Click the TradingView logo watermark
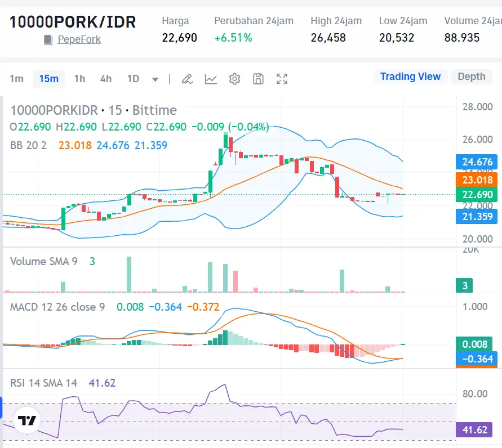Viewport: 502px width, 448px height. click(x=26, y=420)
